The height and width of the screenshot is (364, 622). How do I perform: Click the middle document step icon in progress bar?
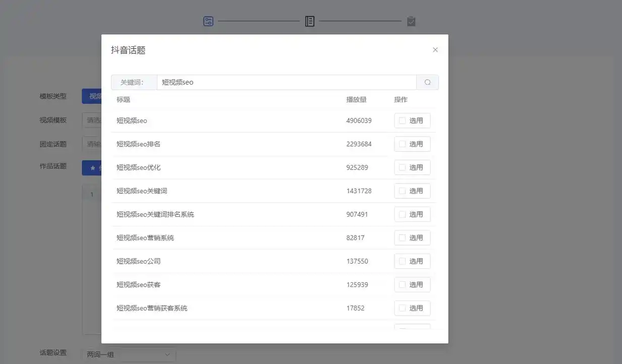309,21
